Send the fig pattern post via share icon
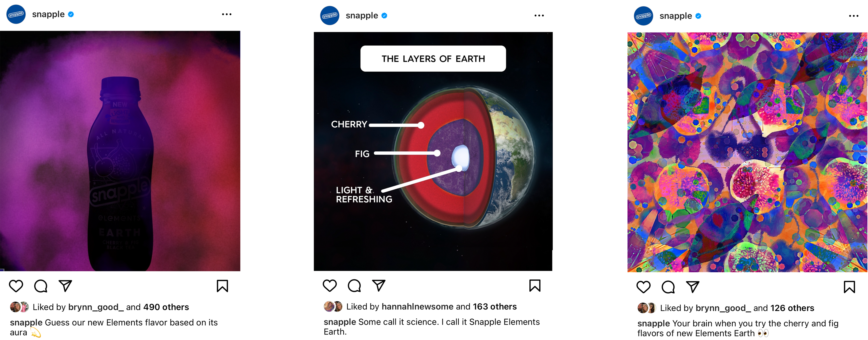This screenshot has height=340, width=868. pyautogui.click(x=693, y=286)
